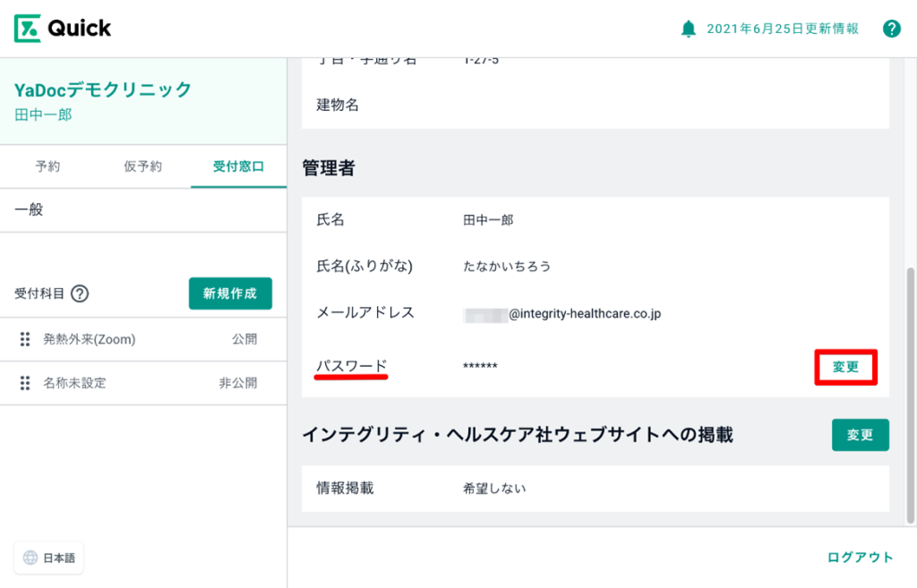Click the 新規作成 button
Image resolution: width=917 pixels, height=588 pixels.
(230, 294)
